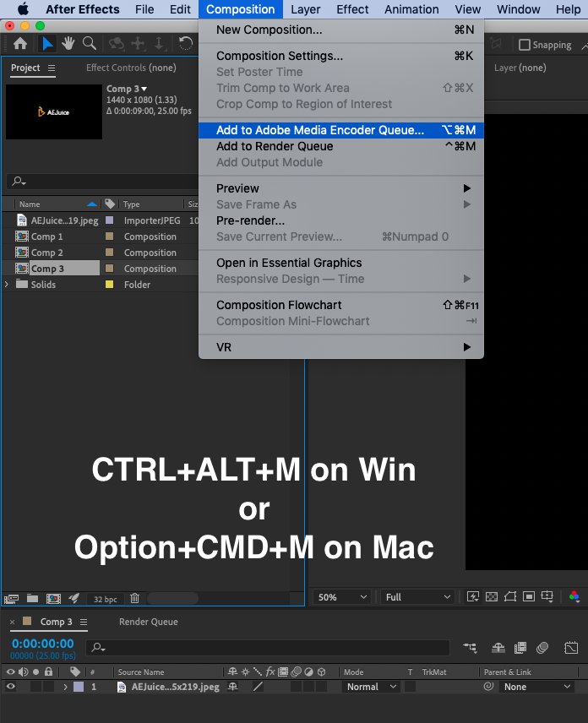Open Project panel hamburger menu
The width and height of the screenshot is (588, 723).
point(52,68)
